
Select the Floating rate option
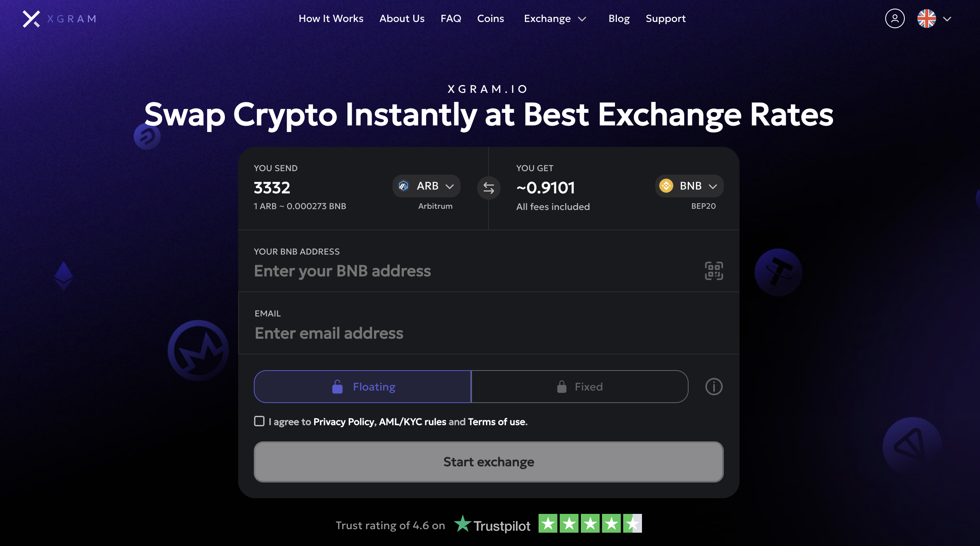tap(363, 387)
